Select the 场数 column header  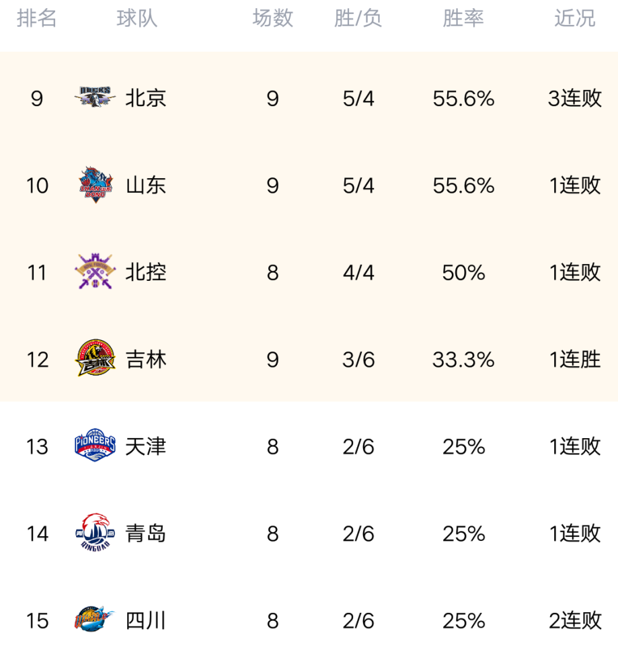coord(273,18)
